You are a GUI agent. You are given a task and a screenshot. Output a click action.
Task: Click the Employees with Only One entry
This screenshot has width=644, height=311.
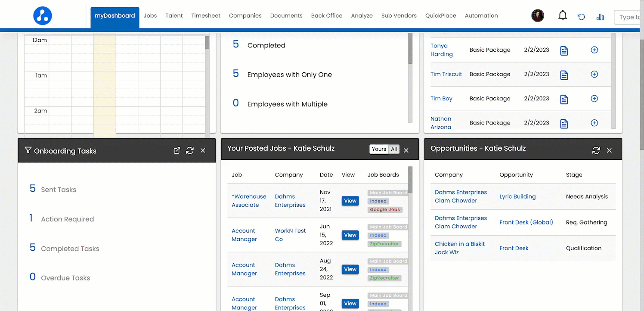(x=290, y=75)
